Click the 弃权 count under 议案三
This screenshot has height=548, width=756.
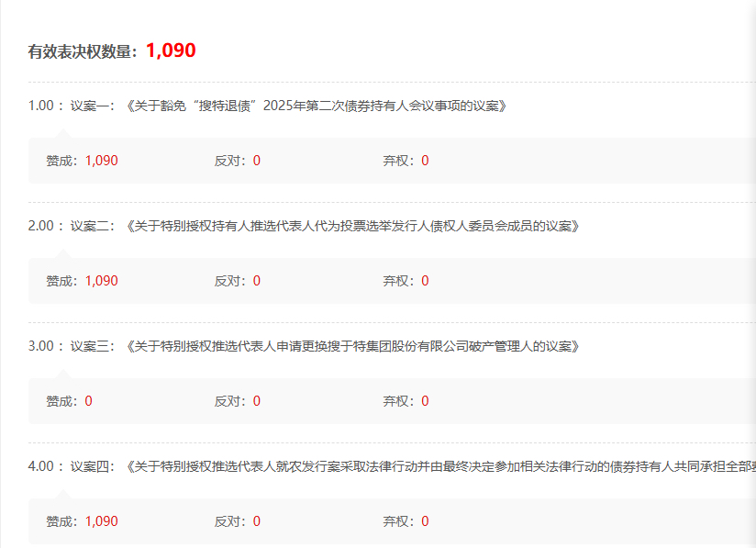click(x=425, y=401)
